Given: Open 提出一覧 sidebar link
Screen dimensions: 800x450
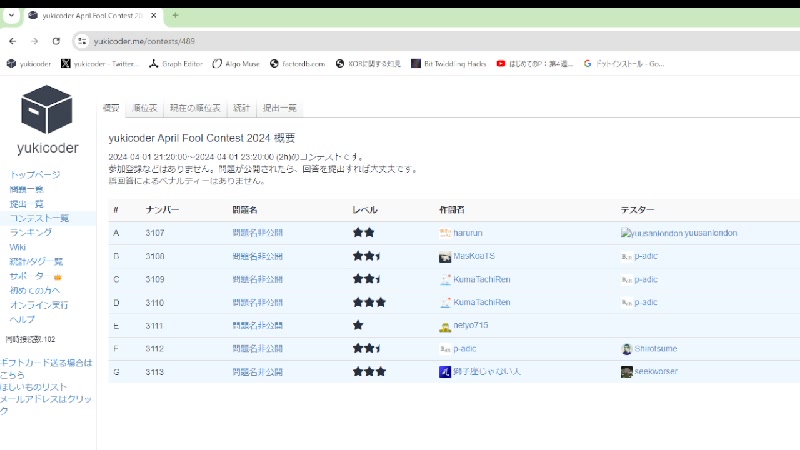Looking at the screenshot, I should point(27,204).
